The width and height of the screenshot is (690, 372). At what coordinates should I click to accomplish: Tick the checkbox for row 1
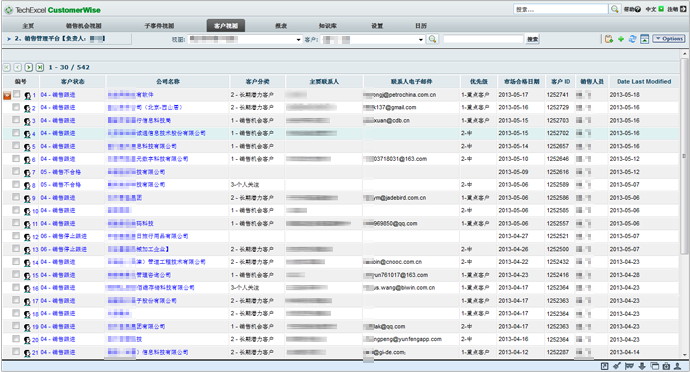point(17,94)
